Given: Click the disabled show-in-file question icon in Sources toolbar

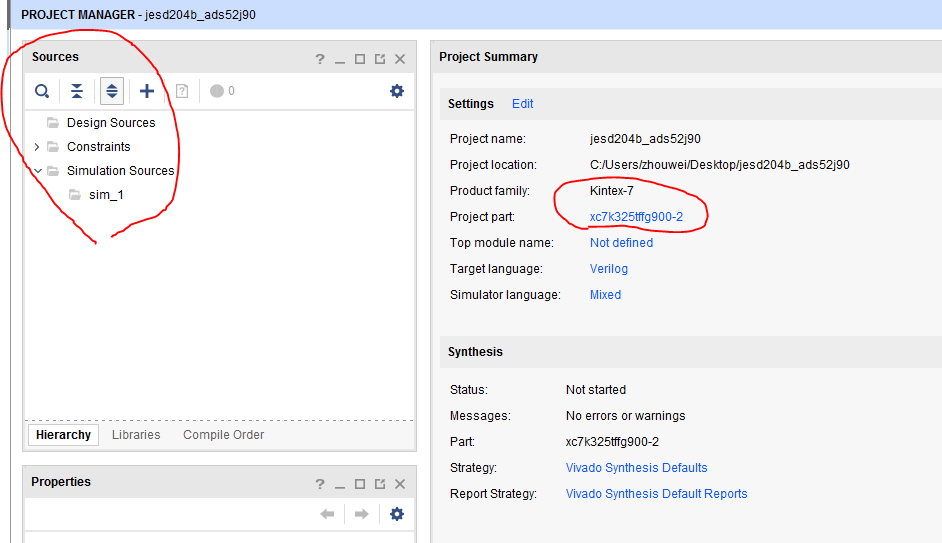Looking at the screenshot, I should (182, 91).
